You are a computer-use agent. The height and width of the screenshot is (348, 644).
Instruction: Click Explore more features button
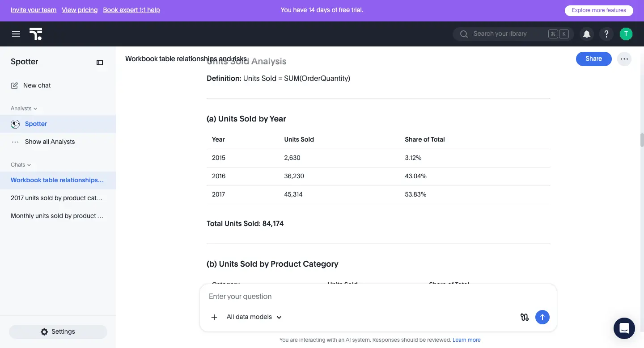(599, 10)
